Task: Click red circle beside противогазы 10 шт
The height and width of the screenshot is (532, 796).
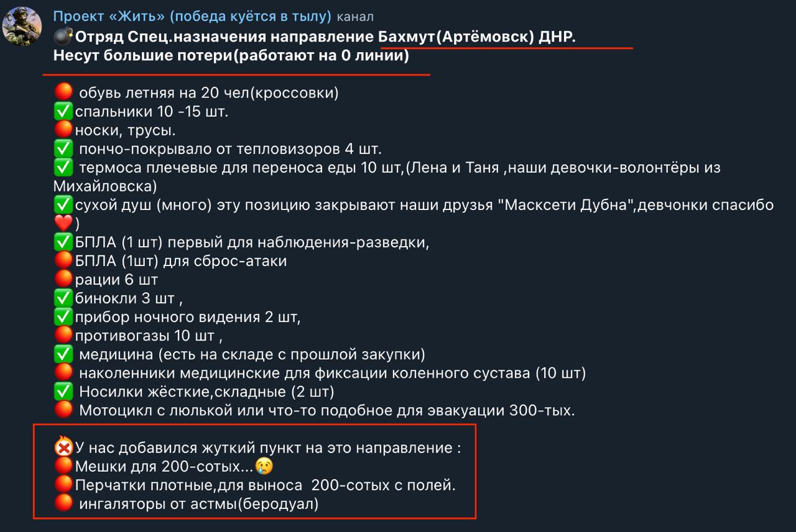Action: [x=63, y=336]
